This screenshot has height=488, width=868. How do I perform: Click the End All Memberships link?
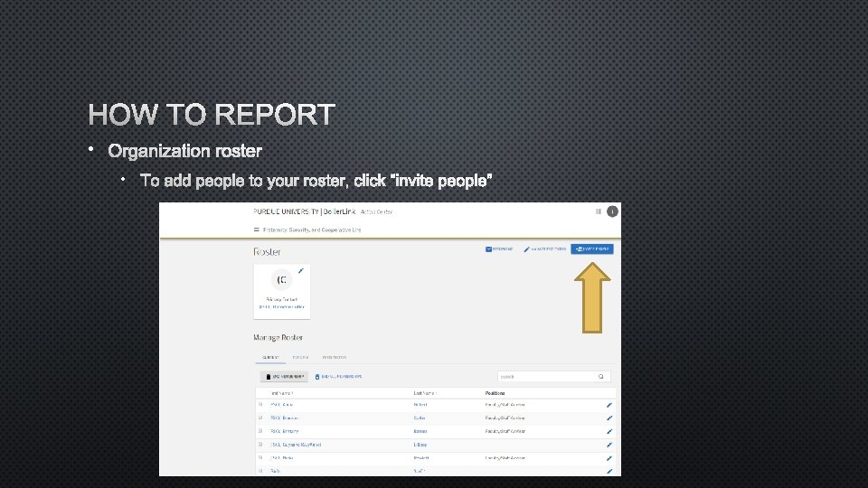[x=338, y=377]
